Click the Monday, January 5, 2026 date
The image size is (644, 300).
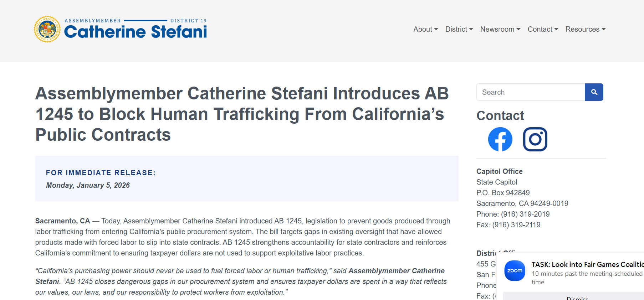pos(88,185)
